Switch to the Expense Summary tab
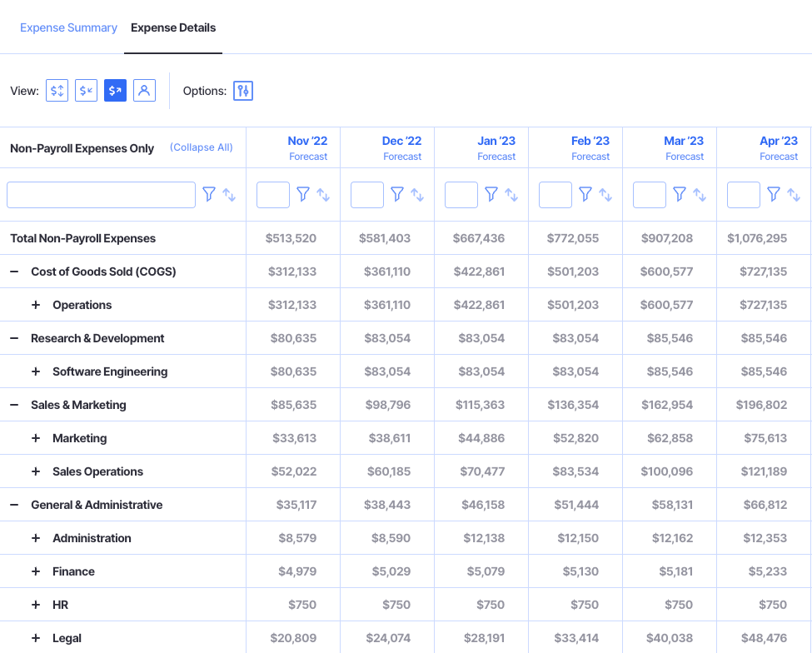This screenshot has width=812, height=653. point(68,27)
